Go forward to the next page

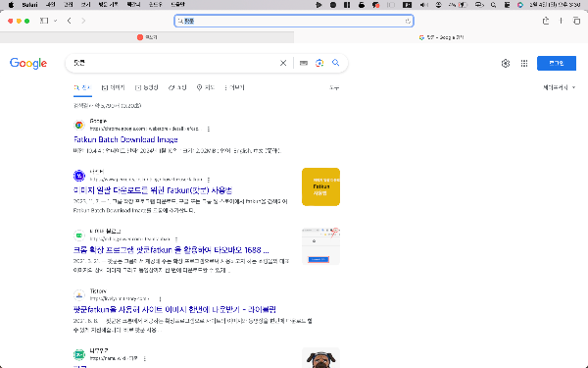pos(83,21)
